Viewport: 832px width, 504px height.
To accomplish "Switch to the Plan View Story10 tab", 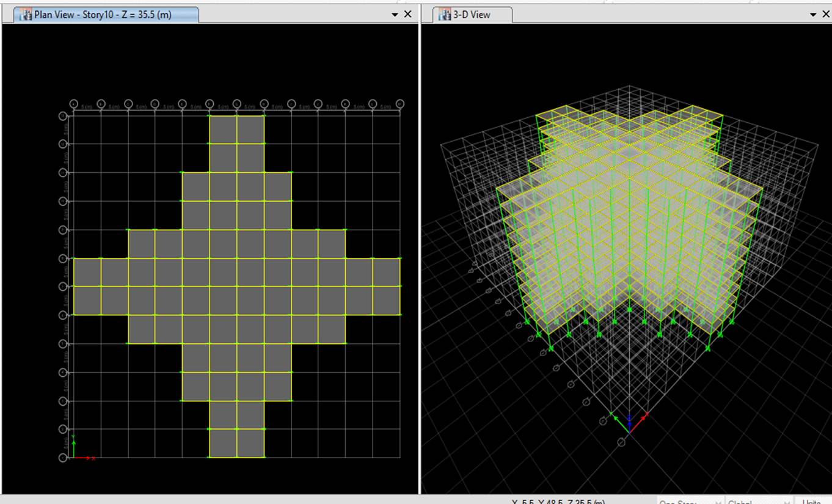I will (x=106, y=15).
